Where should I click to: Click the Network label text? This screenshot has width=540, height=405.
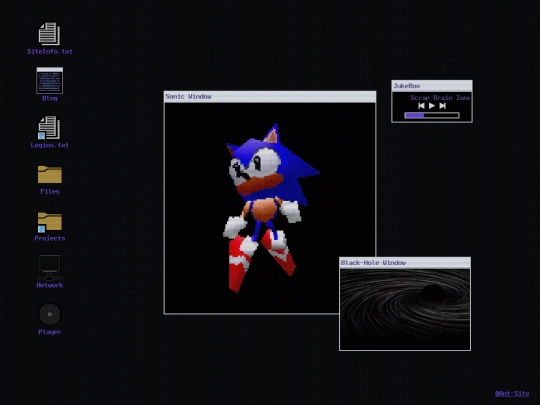[x=50, y=285]
